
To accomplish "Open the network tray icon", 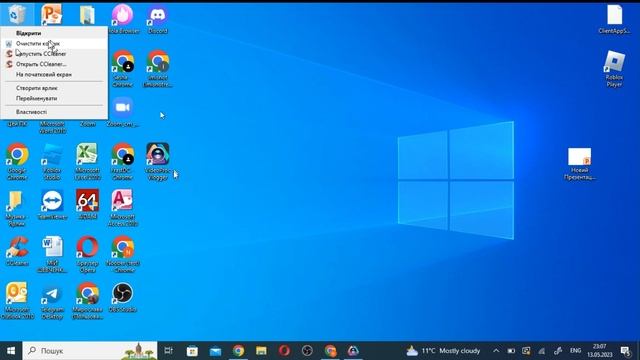I will pos(542,351).
